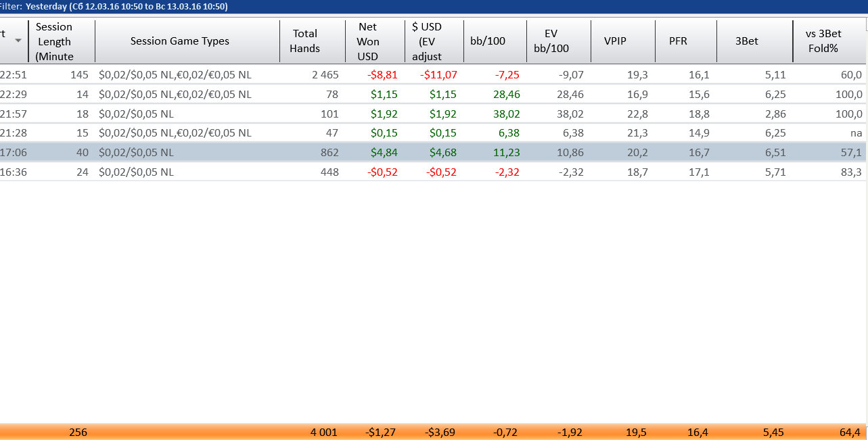Click total hands value 78

pos(332,95)
